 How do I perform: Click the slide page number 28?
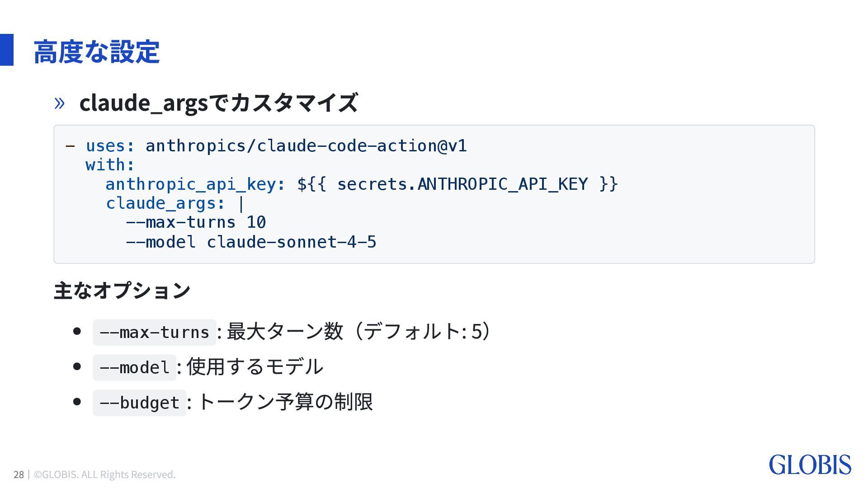click(x=19, y=474)
